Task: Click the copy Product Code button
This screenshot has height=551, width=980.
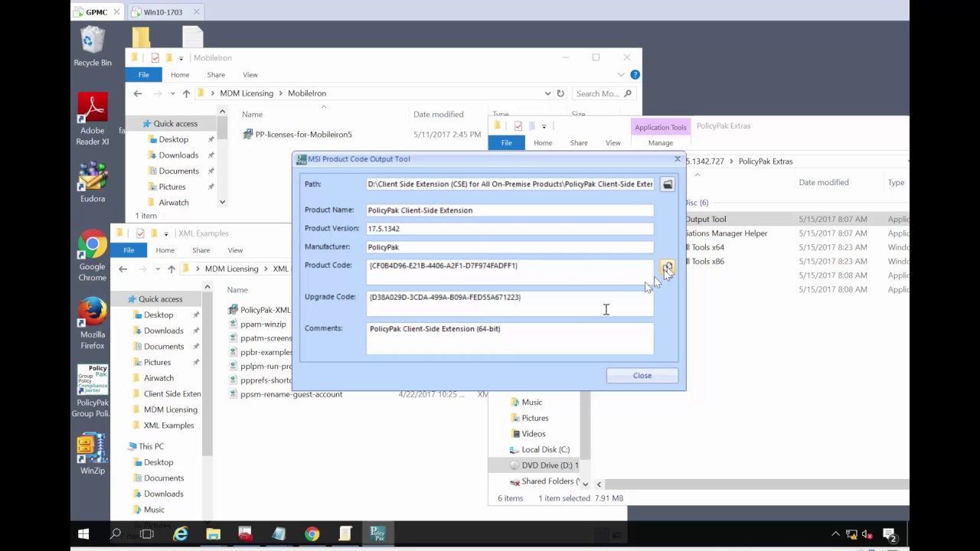Action: click(x=668, y=268)
